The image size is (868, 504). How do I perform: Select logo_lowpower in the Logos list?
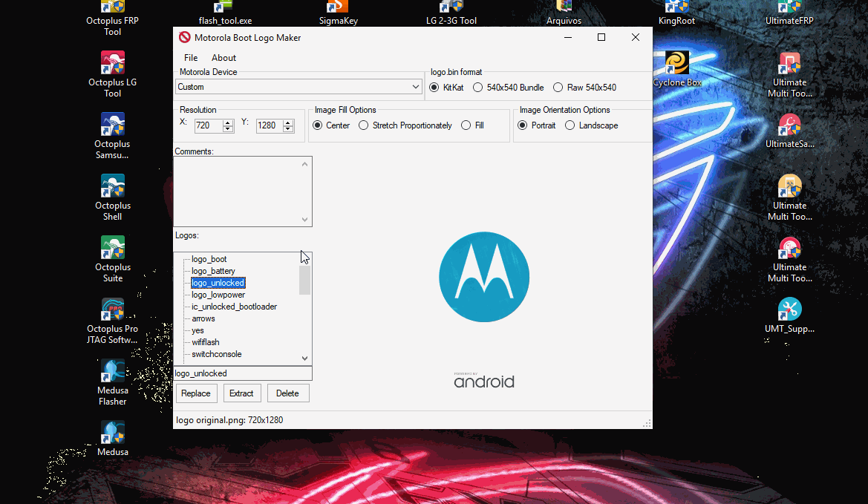pyautogui.click(x=218, y=295)
